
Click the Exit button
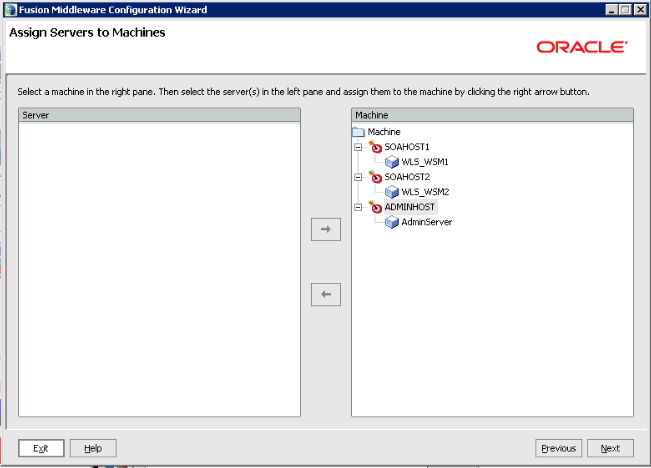point(41,448)
